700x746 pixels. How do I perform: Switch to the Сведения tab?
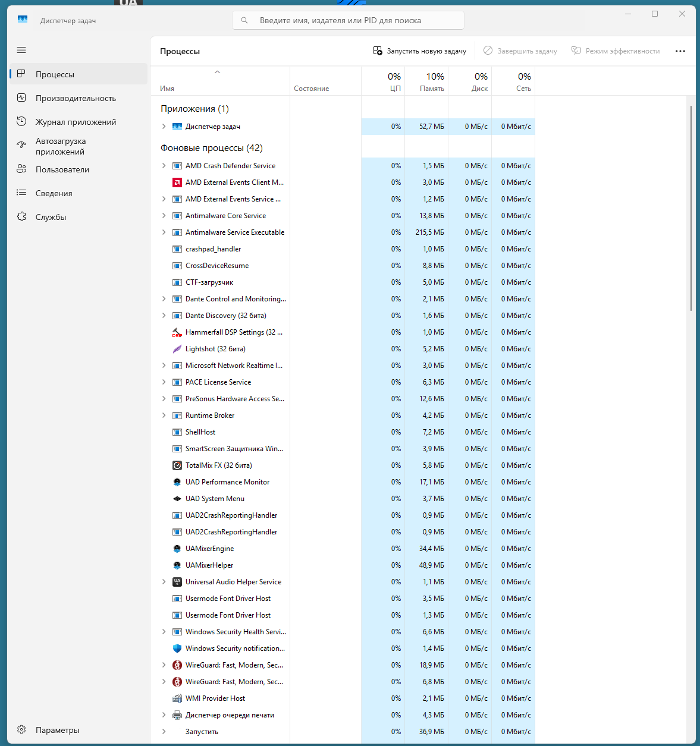click(x=79, y=193)
